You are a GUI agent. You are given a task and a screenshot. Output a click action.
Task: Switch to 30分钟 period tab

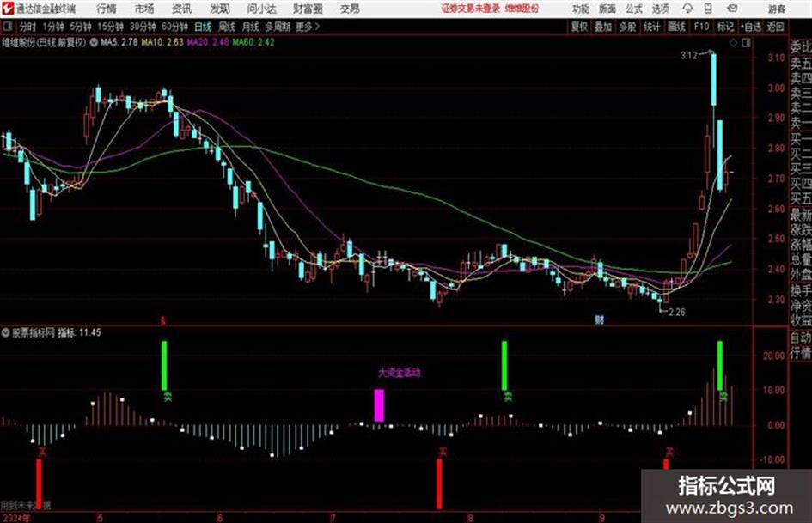click(143, 27)
